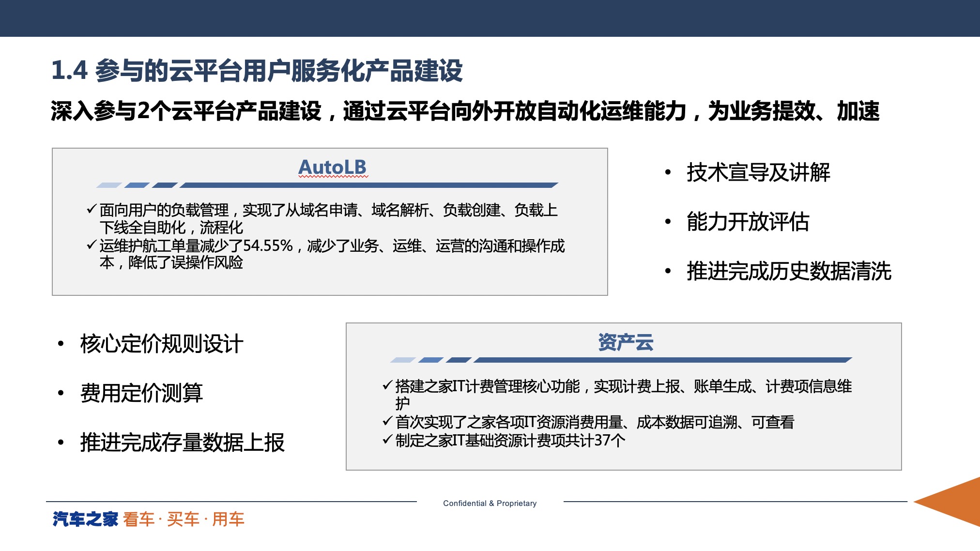Click the '汽车之家' logo in the footer

click(85, 519)
